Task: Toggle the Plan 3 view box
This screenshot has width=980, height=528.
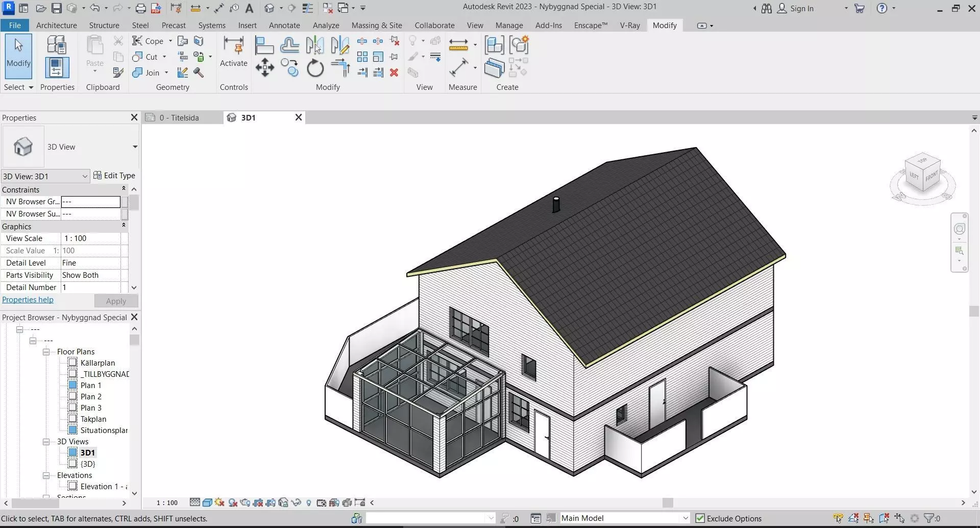Action: pyautogui.click(x=72, y=407)
